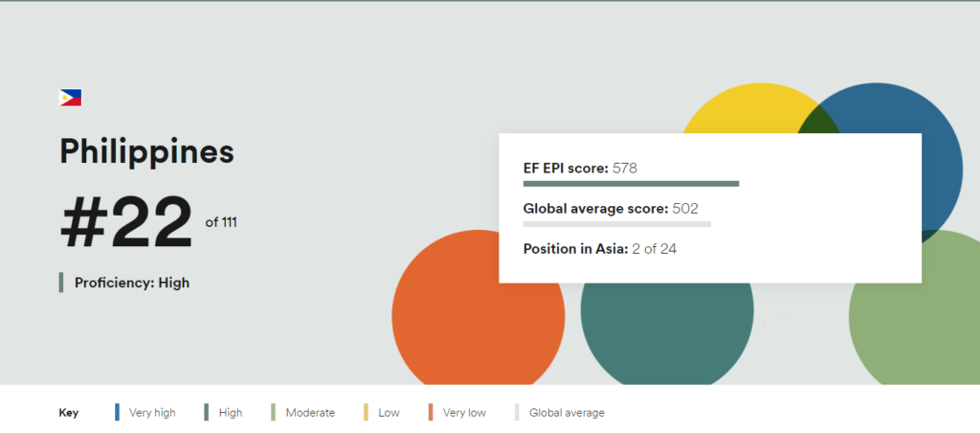Click the blue 'Very high' key swatch
This screenshot has width=980, height=433.
[117, 412]
